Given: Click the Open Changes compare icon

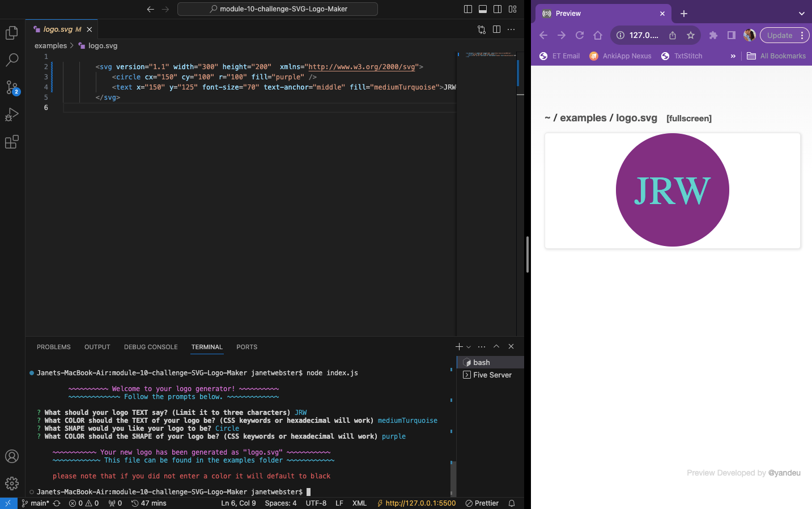Looking at the screenshot, I should click(482, 29).
